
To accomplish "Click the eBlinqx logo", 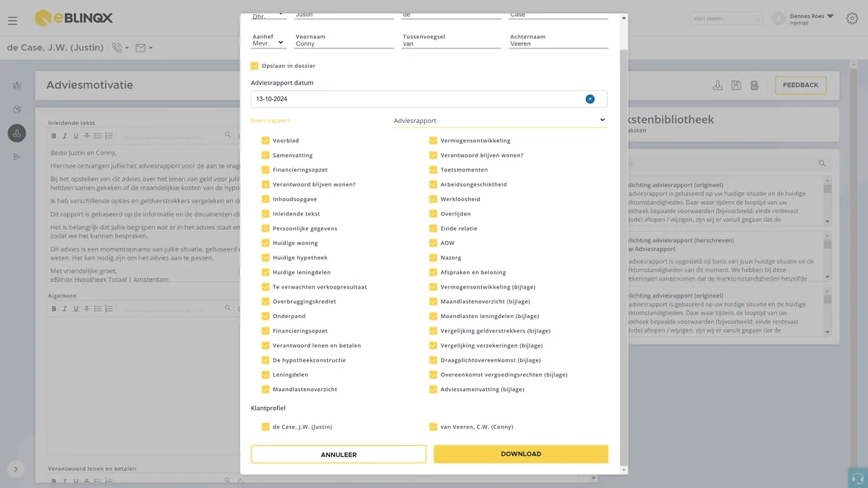I will tap(74, 18).
